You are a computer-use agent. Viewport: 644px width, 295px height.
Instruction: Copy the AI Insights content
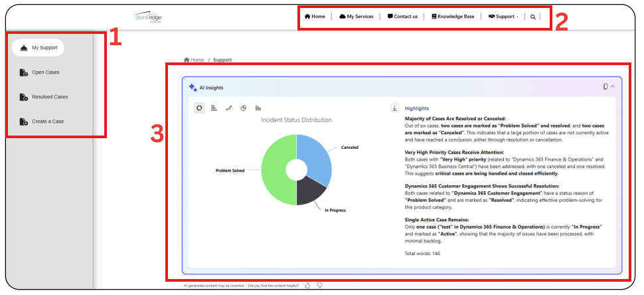point(605,86)
